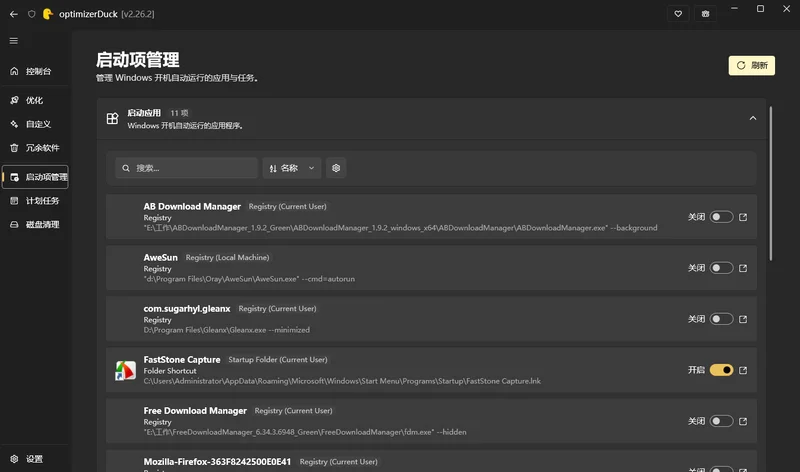Open AweSun entry location icon

[743, 268]
